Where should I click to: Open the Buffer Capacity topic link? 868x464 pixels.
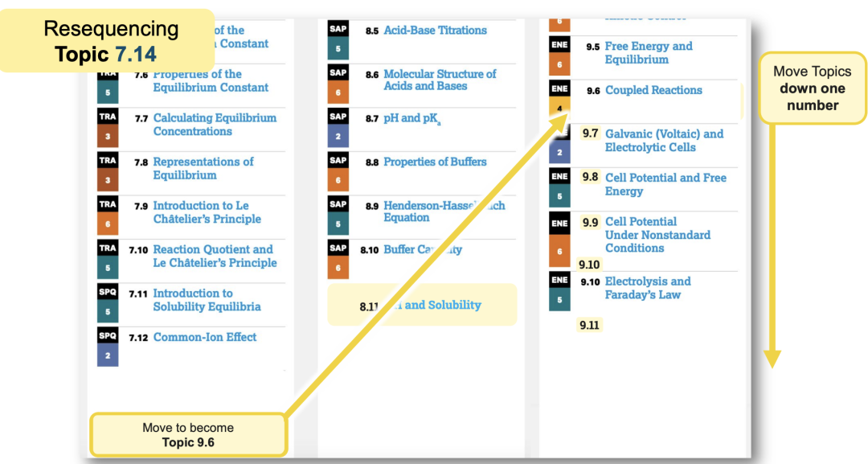[x=423, y=250]
